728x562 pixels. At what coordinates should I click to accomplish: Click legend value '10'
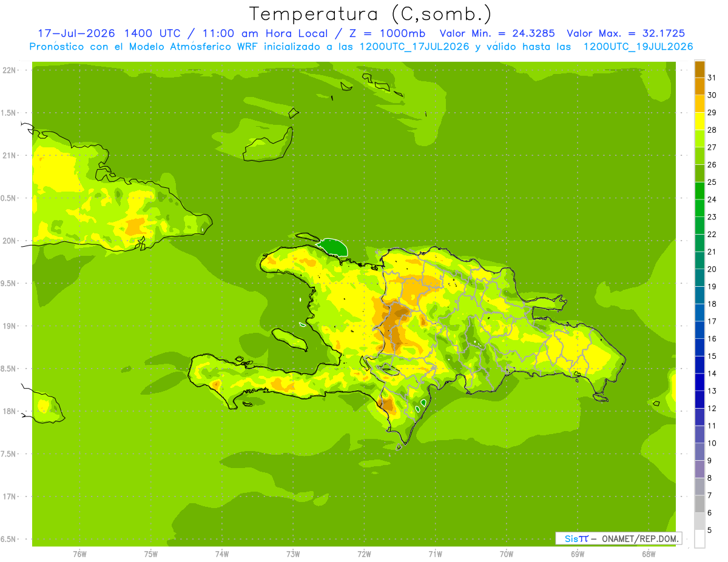point(712,443)
